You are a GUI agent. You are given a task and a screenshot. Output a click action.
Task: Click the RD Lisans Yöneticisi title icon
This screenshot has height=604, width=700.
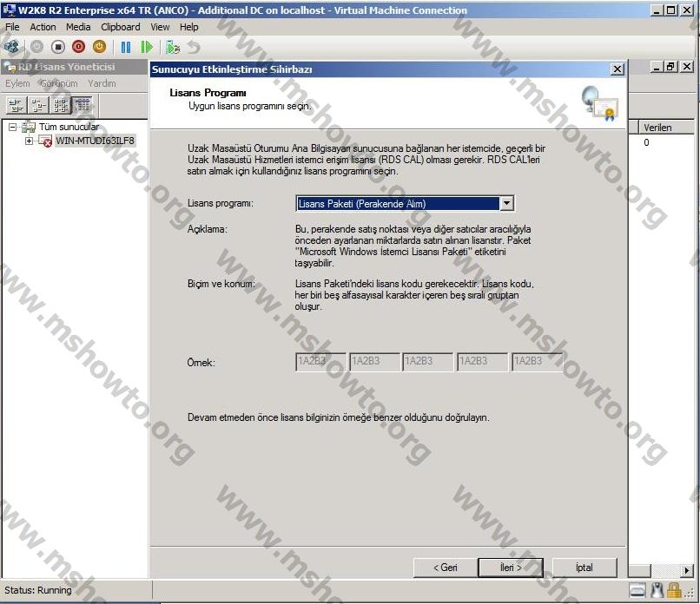coord(10,68)
